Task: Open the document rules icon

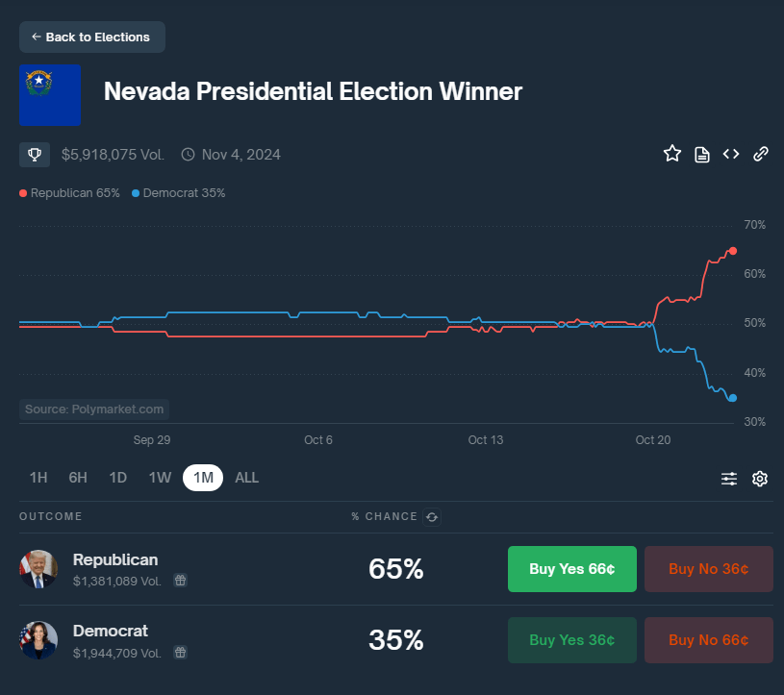Action: tap(702, 154)
